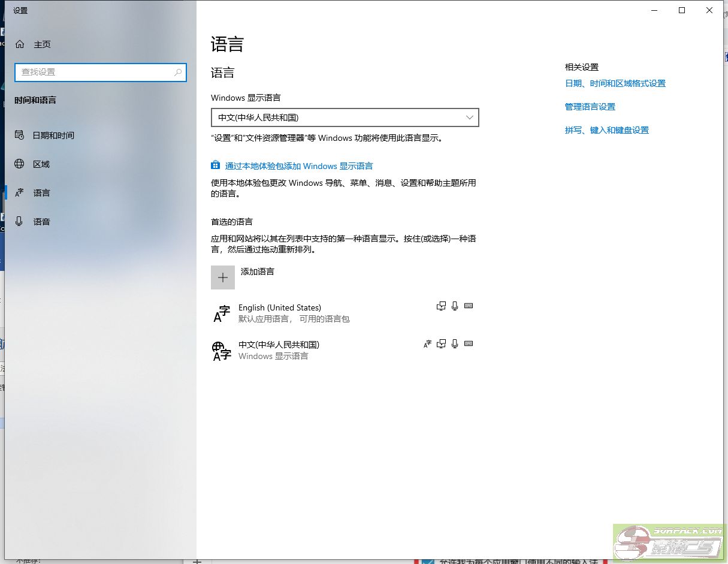This screenshot has width=728, height=564.
Task: Go to the 主页 home icon
Action: click(x=20, y=44)
